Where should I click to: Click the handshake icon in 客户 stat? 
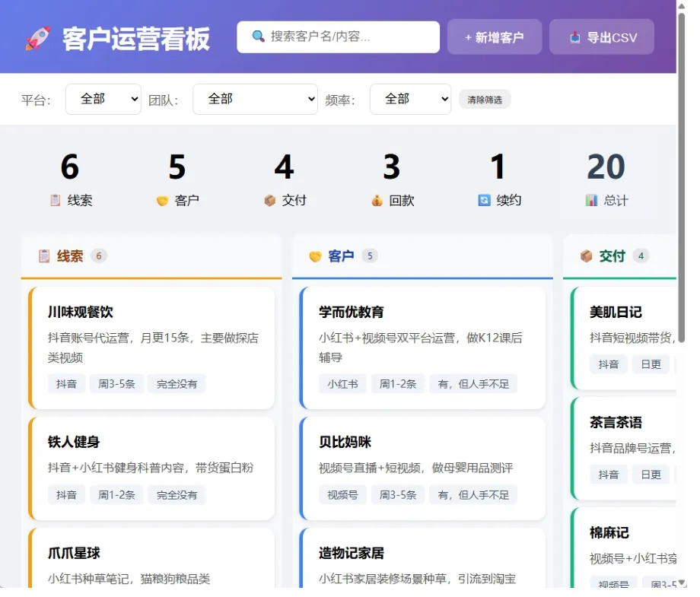point(163,202)
